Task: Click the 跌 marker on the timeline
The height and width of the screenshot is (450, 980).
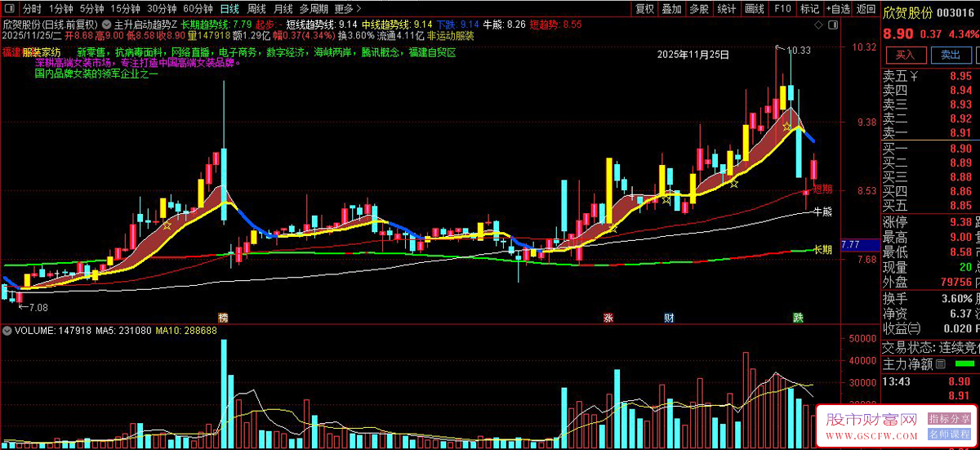Action: (x=798, y=317)
